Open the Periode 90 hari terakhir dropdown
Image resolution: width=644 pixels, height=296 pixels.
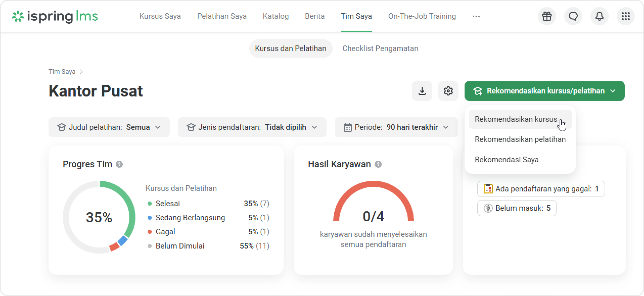point(396,127)
